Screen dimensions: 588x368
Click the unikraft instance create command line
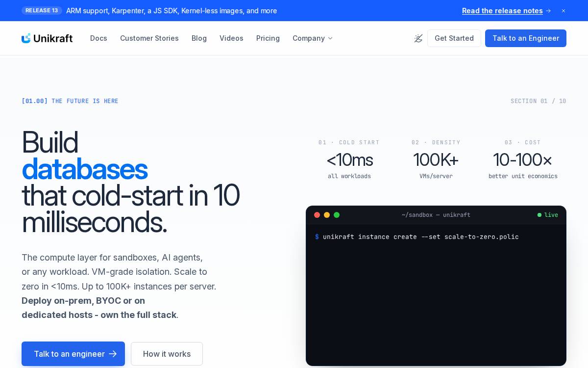pyautogui.click(x=417, y=237)
